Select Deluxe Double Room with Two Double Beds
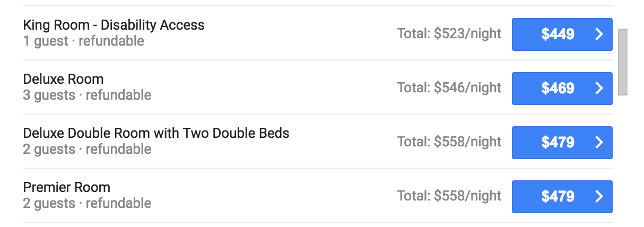 point(156,133)
